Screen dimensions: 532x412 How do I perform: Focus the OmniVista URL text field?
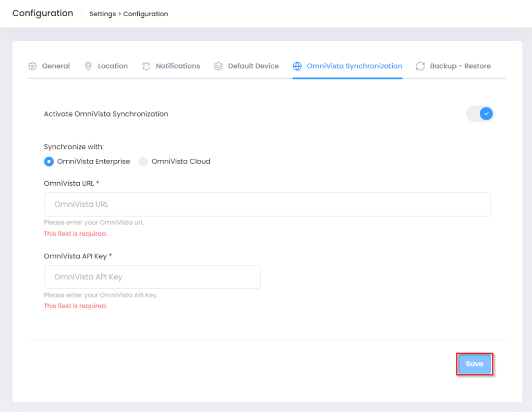267,204
